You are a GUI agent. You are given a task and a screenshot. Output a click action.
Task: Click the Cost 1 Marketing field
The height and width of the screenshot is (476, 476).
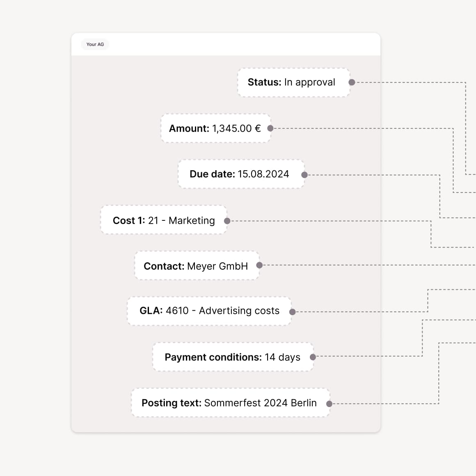[x=163, y=220]
